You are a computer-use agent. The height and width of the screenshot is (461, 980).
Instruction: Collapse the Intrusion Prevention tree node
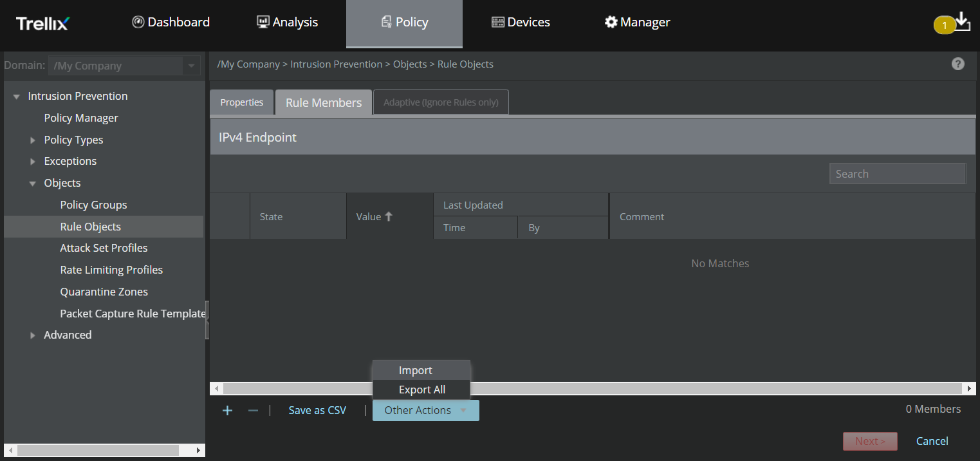pos(17,97)
